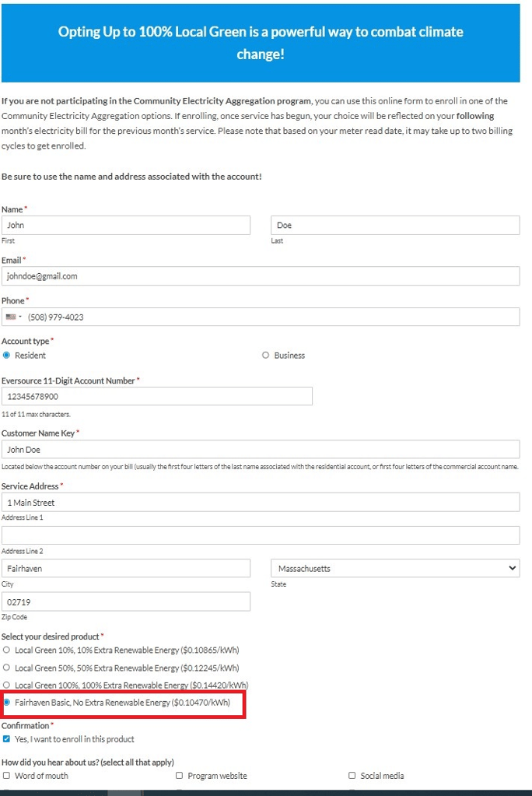Choose Local Green 50% product option
Viewport: 532px width, 796px height.
pos(7,668)
